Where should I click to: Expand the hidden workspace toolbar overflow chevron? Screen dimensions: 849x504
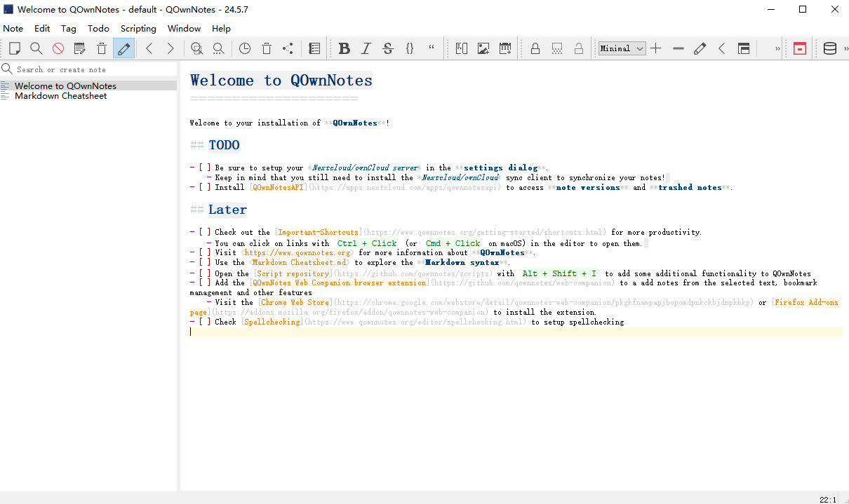pos(777,48)
